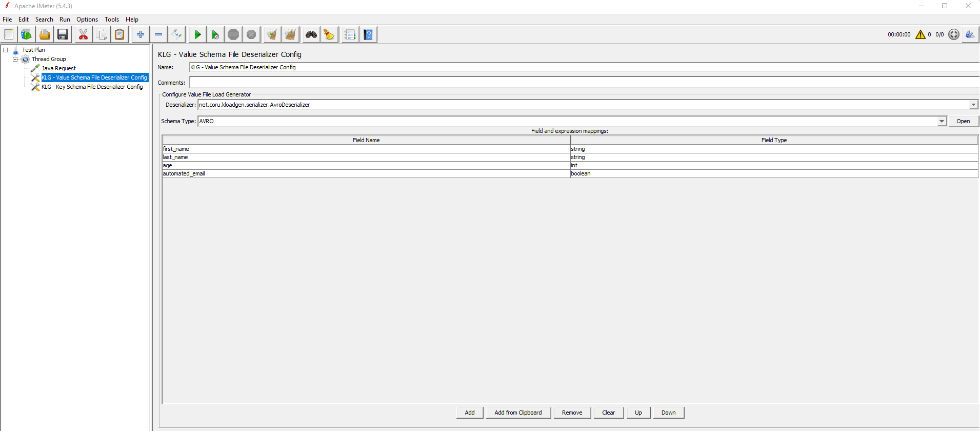Create a new test plan with the New icon
Viewport: 980px width, 431px height.
point(9,34)
